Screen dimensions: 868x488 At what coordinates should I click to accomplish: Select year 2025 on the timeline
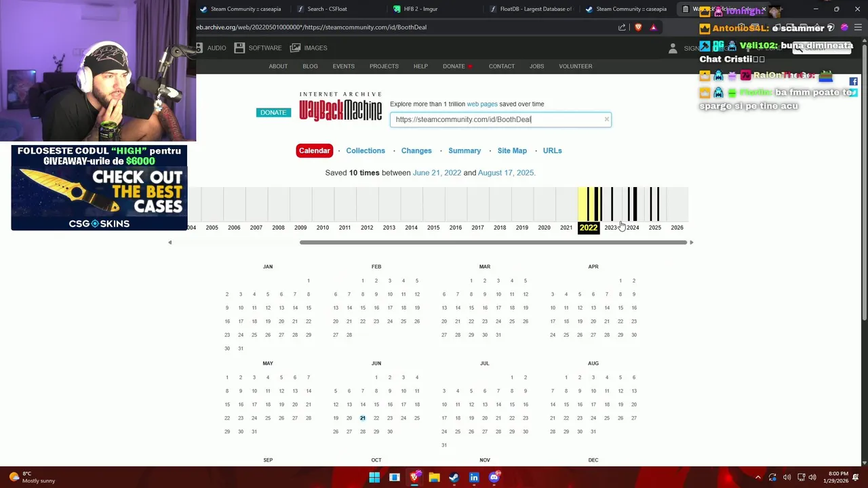click(655, 228)
